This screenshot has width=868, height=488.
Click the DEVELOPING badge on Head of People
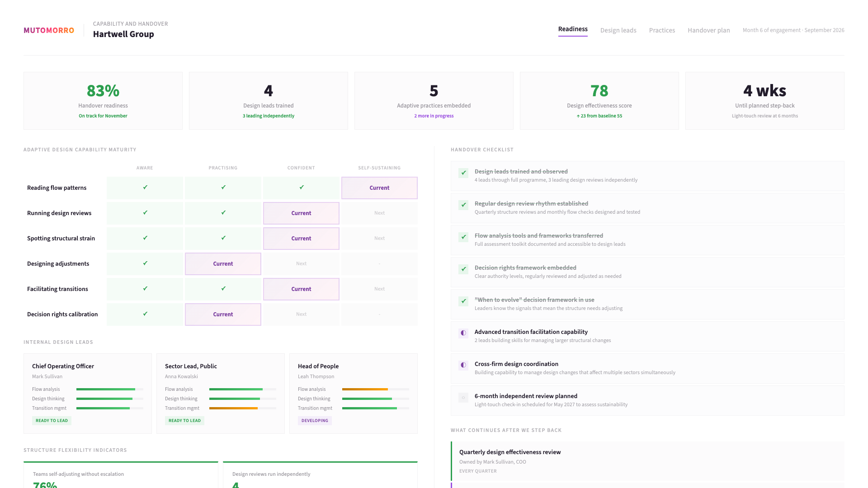click(315, 421)
